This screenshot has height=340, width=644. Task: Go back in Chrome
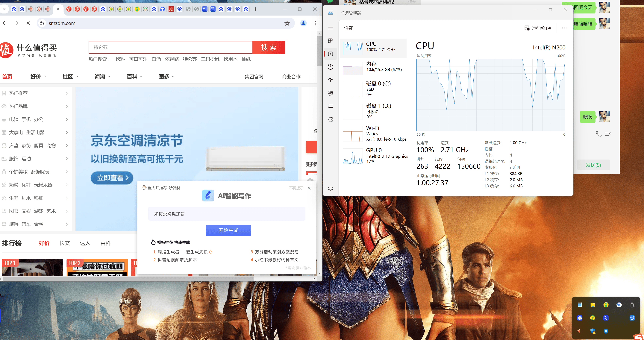pos(5,23)
